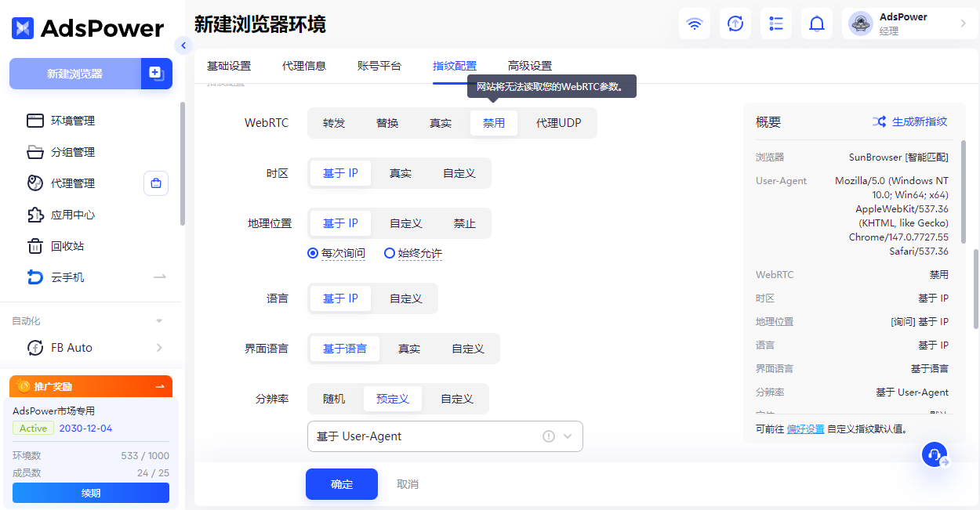The image size is (980, 510).
Task: Open the notifications bell
Action: [817, 24]
